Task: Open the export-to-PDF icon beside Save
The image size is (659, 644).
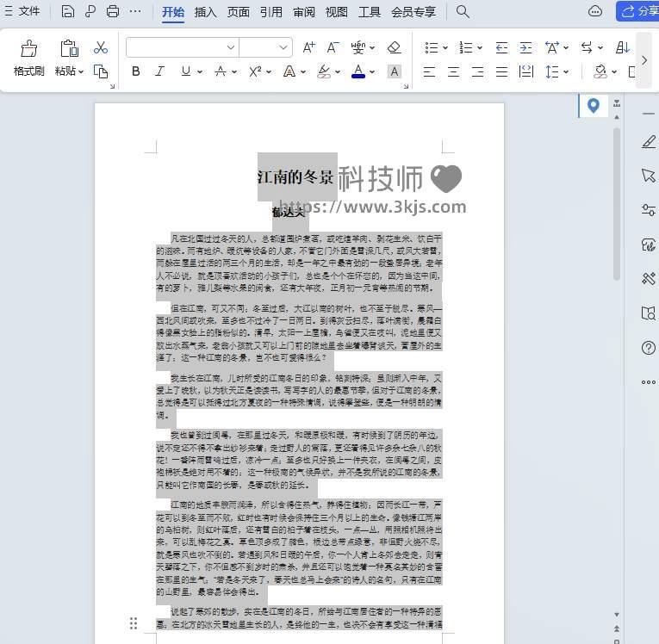Action: [x=90, y=11]
